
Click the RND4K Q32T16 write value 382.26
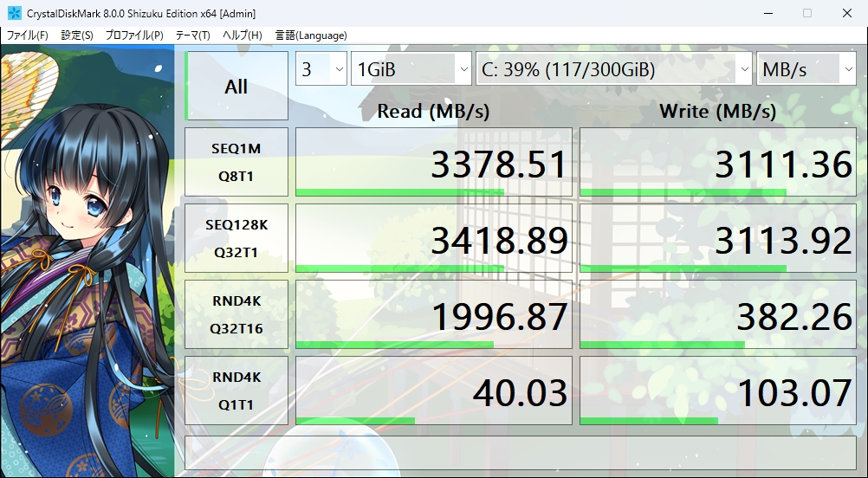(x=718, y=314)
